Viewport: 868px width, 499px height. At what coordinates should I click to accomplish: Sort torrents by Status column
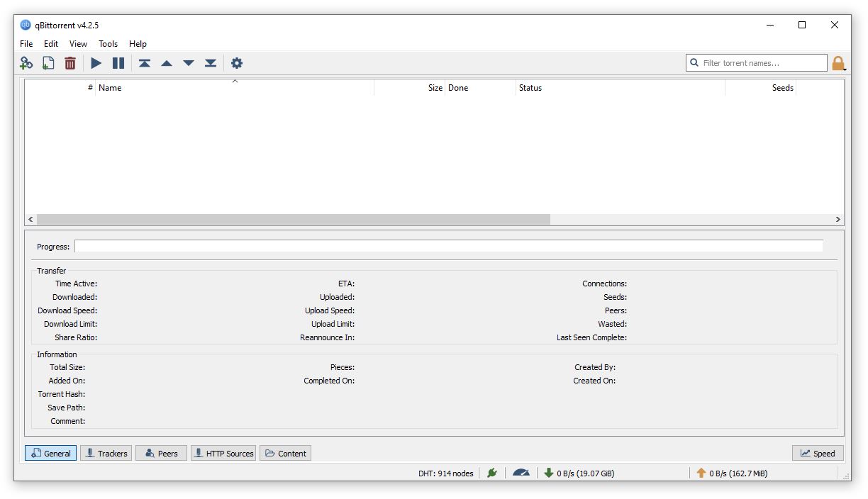pos(621,88)
